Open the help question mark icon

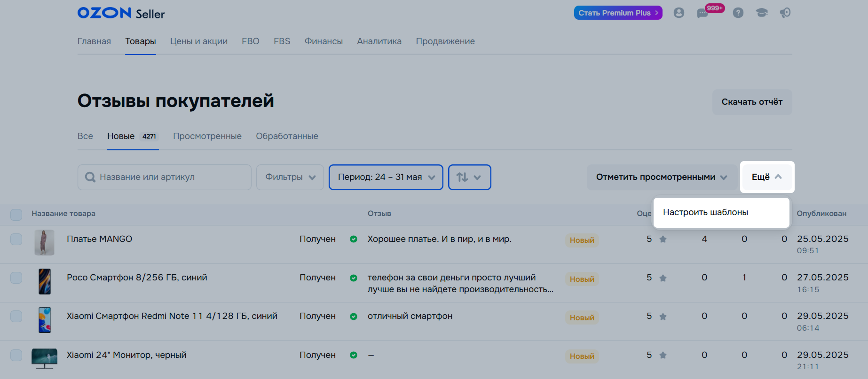click(738, 13)
